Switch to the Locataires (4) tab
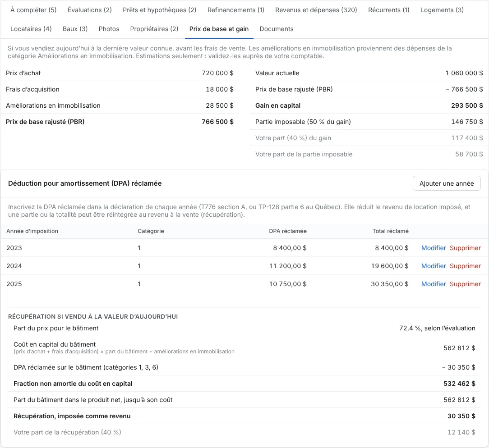489x448 pixels. (31, 29)
